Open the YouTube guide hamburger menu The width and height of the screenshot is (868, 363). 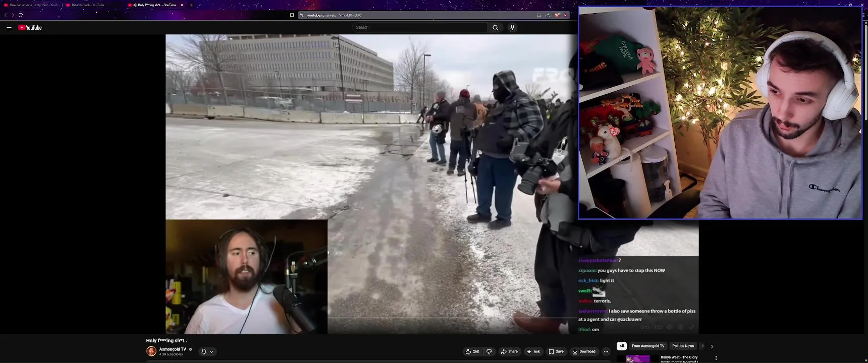pyautogui.click(x=9, y=28)
